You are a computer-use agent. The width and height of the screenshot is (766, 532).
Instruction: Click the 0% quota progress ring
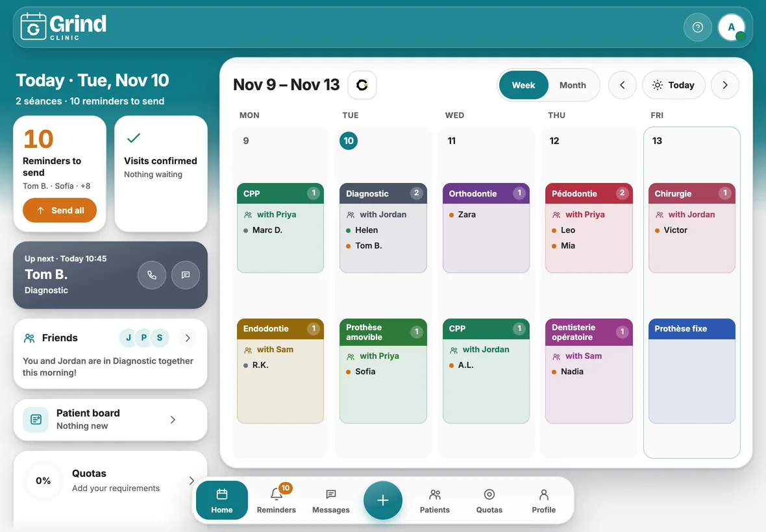[x=43, y=481]
